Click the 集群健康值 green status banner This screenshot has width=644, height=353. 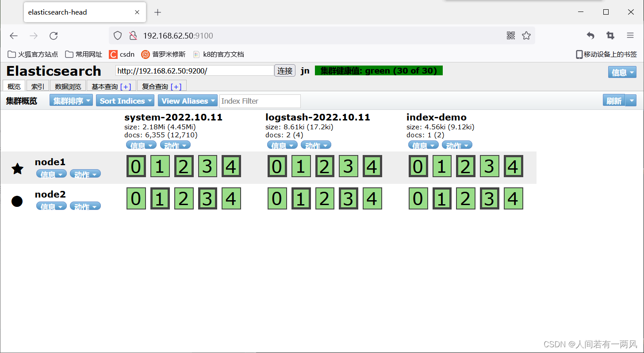coord(379,71)
